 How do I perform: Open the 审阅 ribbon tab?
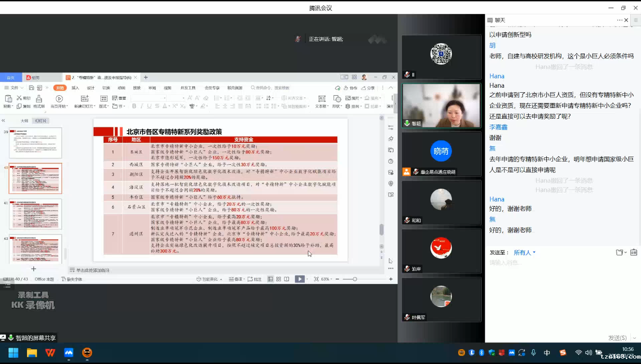tap(152, 88)
